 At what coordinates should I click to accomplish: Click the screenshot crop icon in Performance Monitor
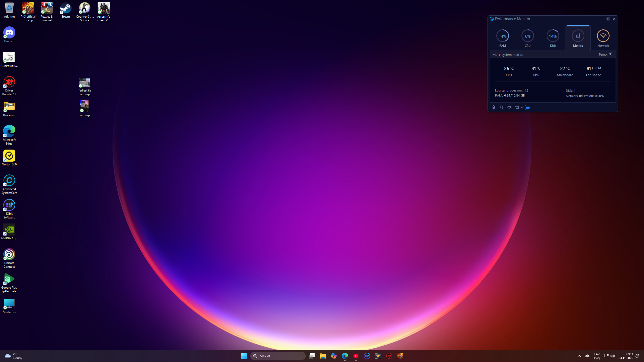pyautogui.click(x=517, y=107)
